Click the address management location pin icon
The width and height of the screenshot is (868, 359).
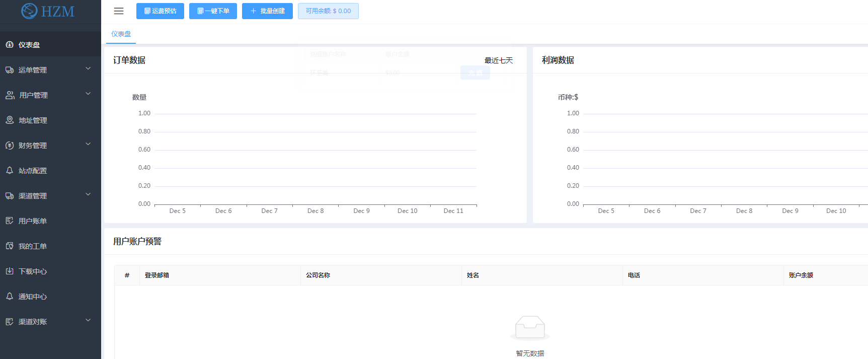click(10, 120)
